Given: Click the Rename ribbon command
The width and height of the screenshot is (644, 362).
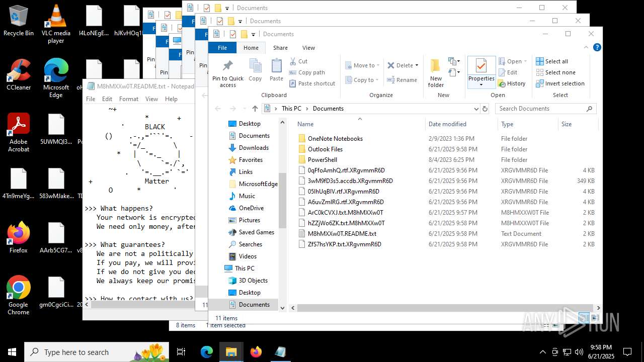Looking at the screenshot, I should pos(402,80).
